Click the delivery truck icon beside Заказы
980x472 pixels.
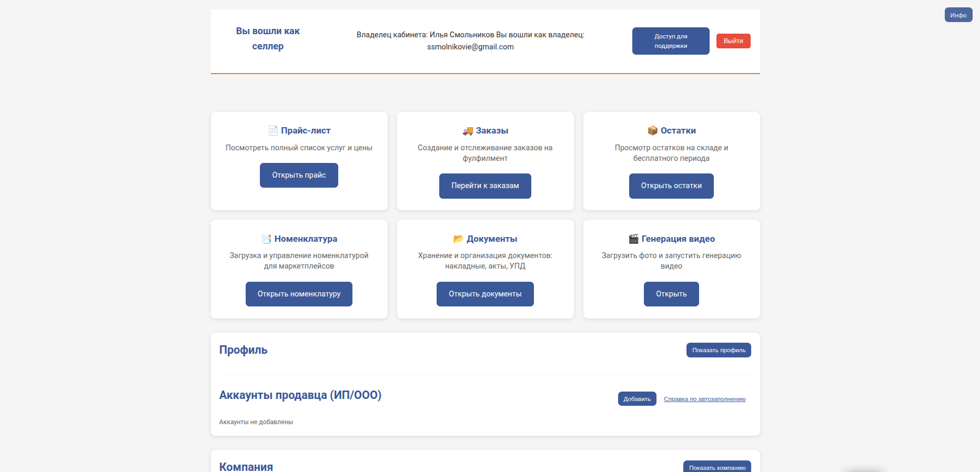pyautogui.click(x=468, y=130)
